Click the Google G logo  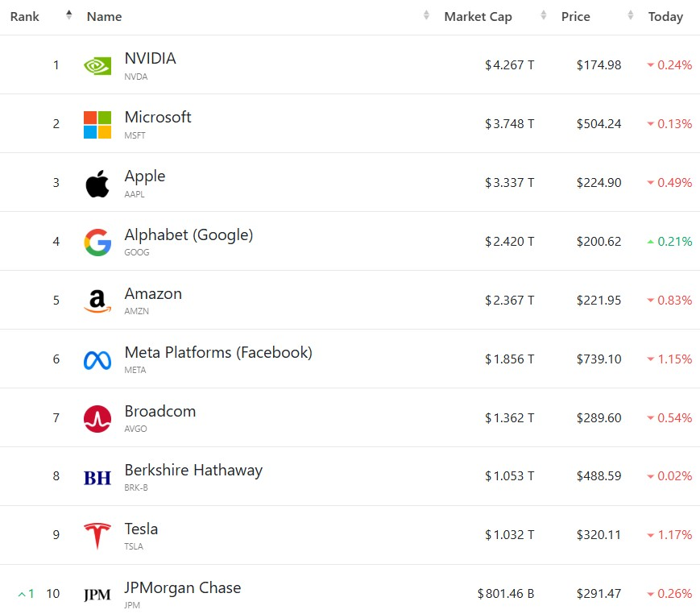click(x=97, y=242)
